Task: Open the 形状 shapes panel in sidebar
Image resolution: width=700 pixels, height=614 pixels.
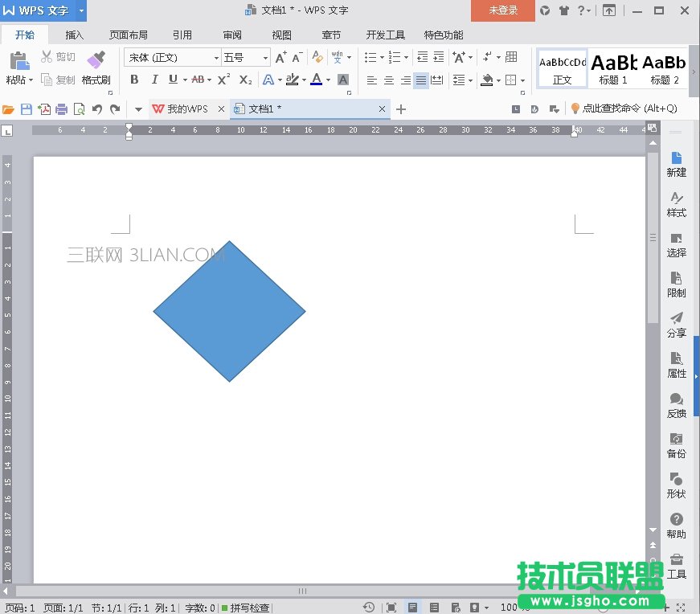Action: coord(676,485)
